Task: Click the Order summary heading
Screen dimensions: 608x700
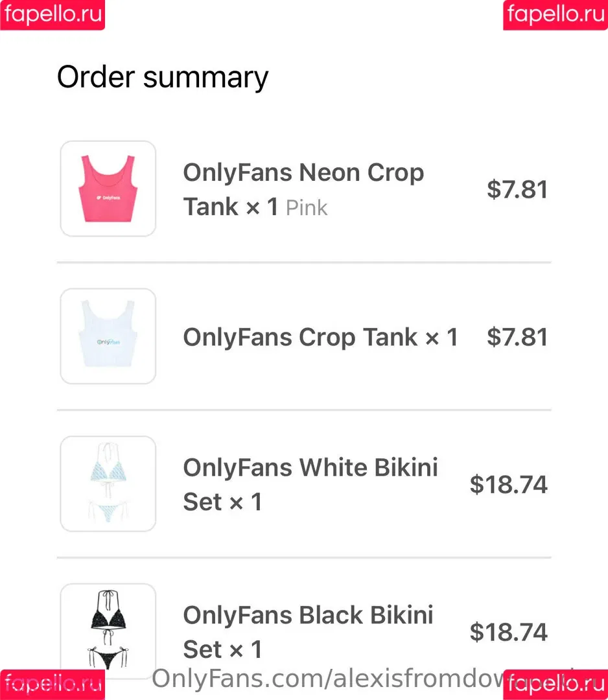Action: pos(163,78)
